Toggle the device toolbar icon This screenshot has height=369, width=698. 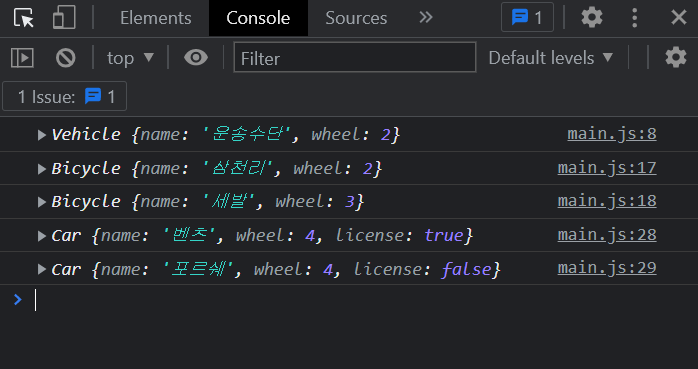[x=64, y=18]
